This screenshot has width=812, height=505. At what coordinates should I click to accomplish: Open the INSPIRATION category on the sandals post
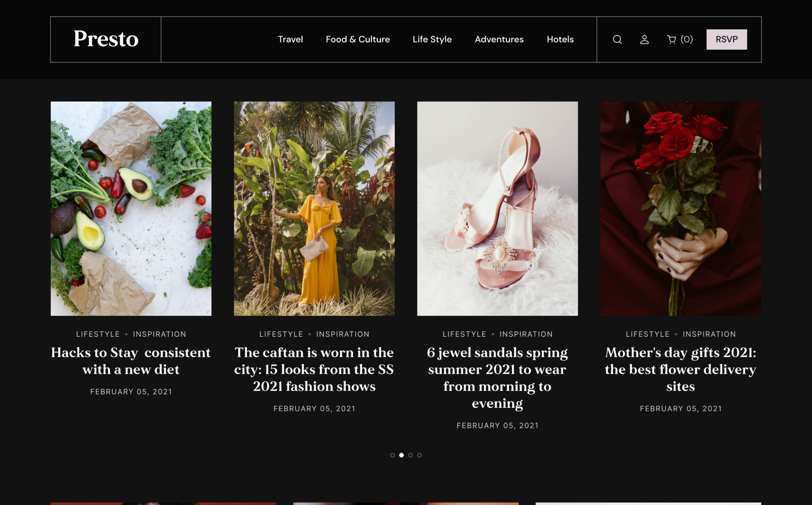(526, 334)
